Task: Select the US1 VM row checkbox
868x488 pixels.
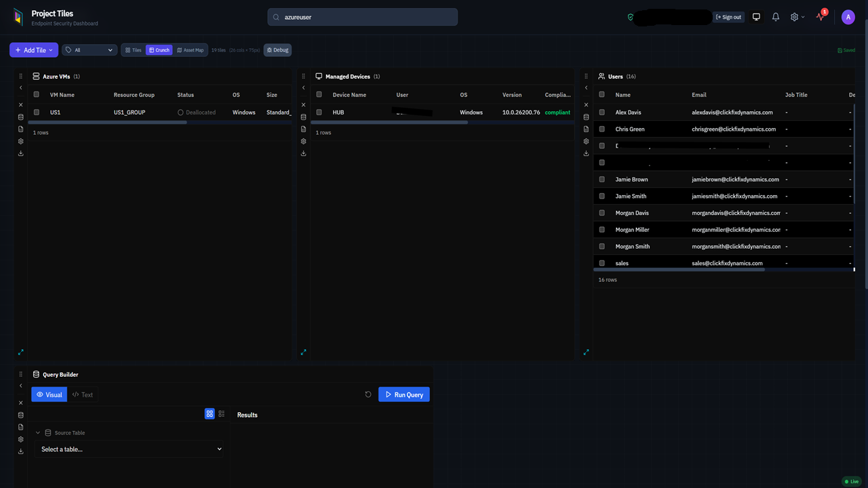Action: tap(36, 112)
